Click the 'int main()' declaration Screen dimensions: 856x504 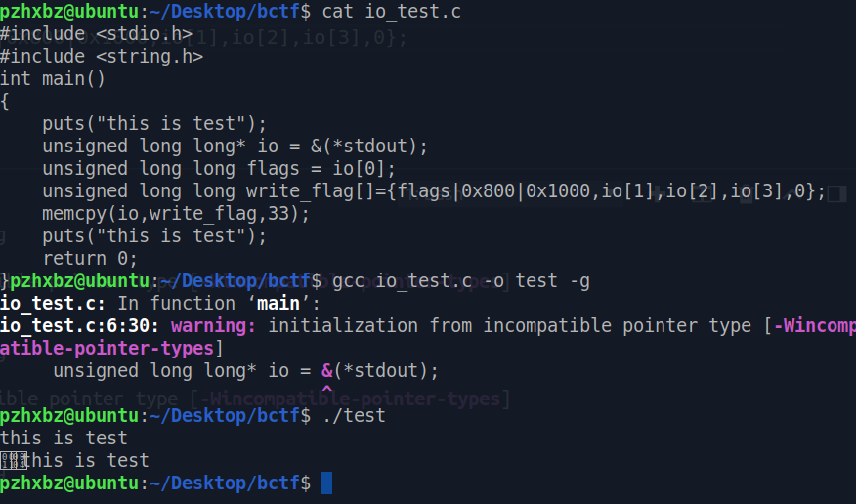53,78
